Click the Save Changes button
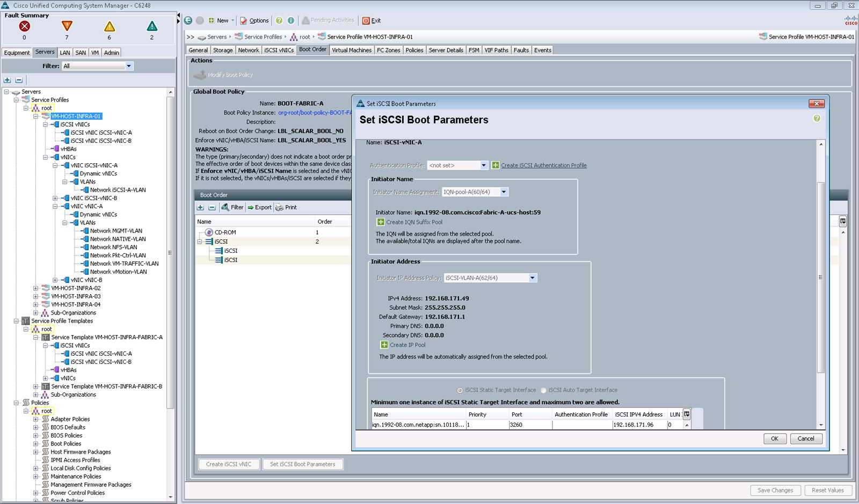 [x=775, y=490]
